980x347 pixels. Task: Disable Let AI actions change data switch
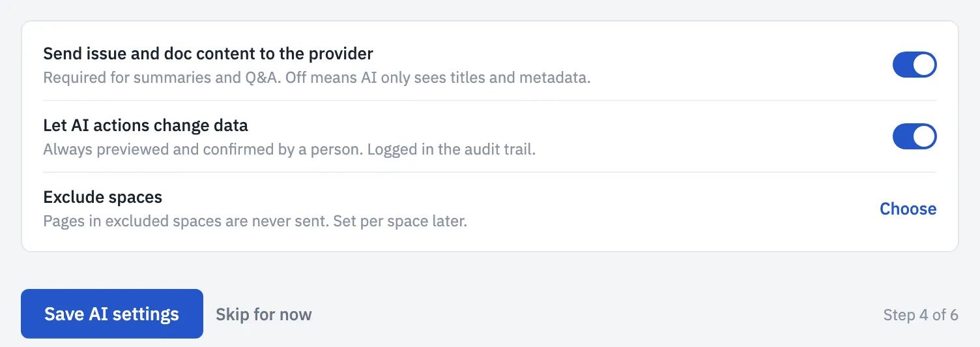pyautogui.click(x=914, y=137)
